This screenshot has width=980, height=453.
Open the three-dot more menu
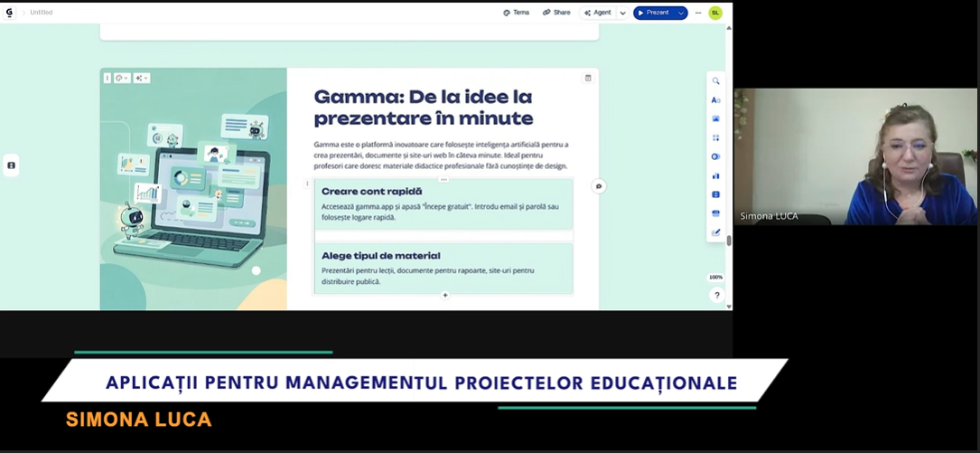click(x=698, y=13)
